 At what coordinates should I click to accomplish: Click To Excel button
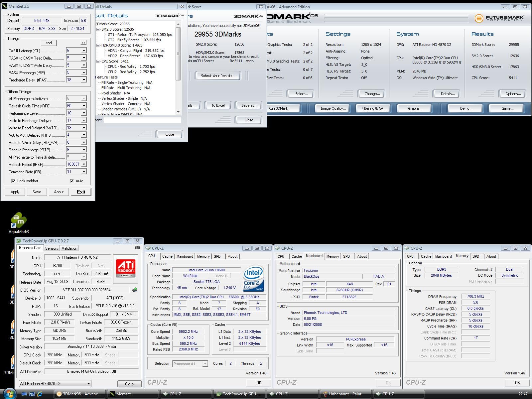[218, 105]
